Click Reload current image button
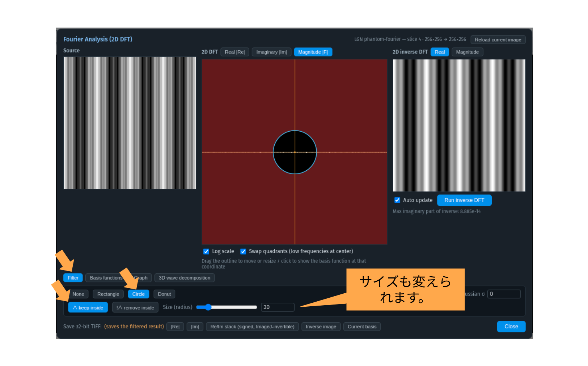 click(x=498, y=40)
